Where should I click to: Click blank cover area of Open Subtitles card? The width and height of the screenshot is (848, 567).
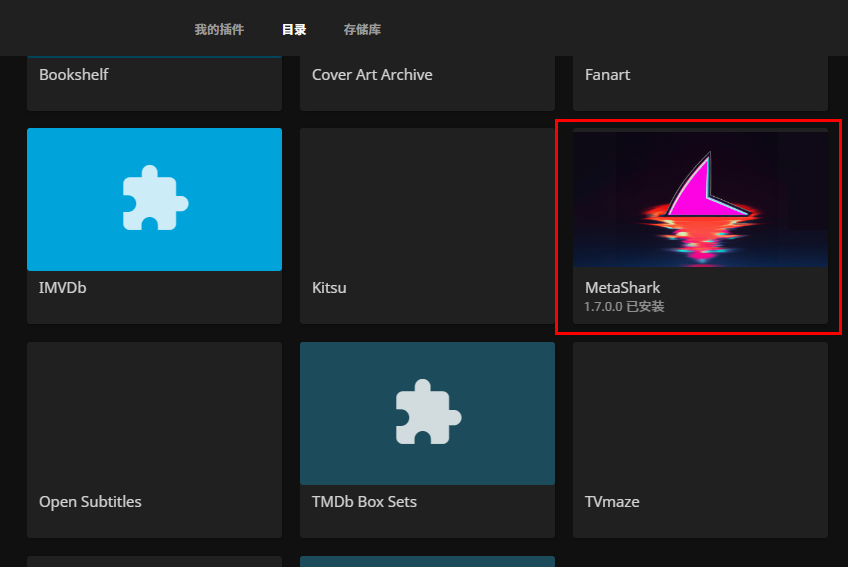point(154,412)
